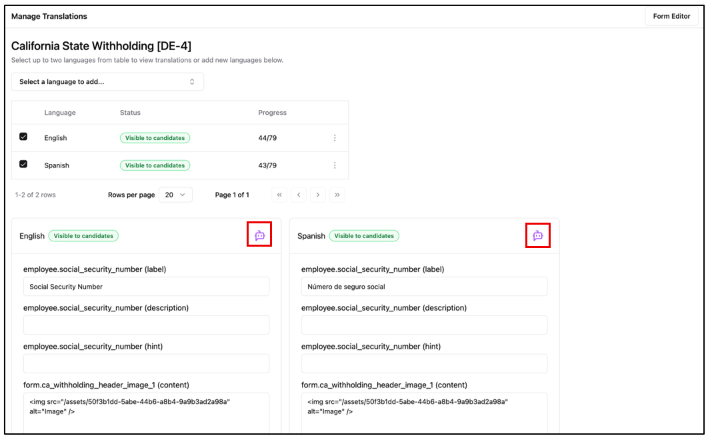Click the Spanish Número de seguro social field
The image size is (710, 439).
point(424,286)
